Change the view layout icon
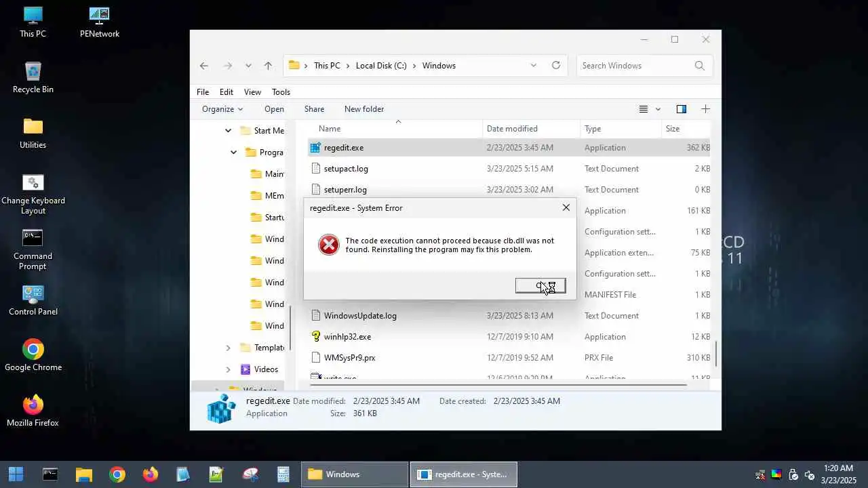Viewport: 868px width, 488px height. (x=644, y=109)
